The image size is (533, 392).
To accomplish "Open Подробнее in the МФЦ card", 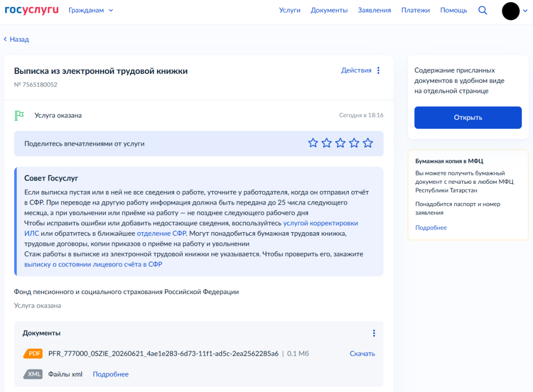I will 430,227.
